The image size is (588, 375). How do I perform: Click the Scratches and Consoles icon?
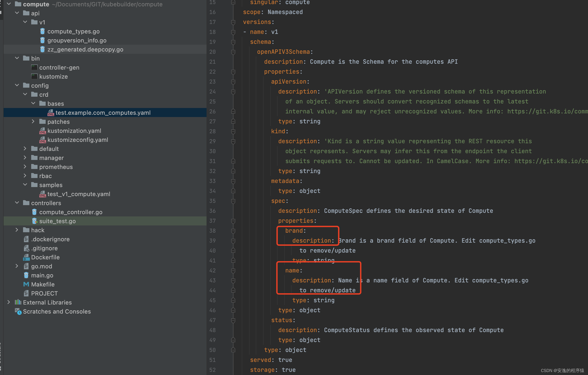tap(18, 312)
